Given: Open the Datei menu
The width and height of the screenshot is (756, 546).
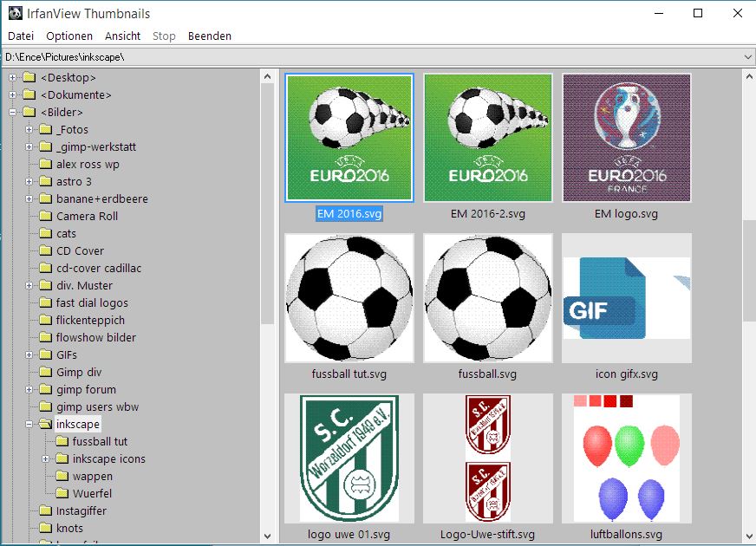Looking at the screenshot, I should click(x=21, y=36).
